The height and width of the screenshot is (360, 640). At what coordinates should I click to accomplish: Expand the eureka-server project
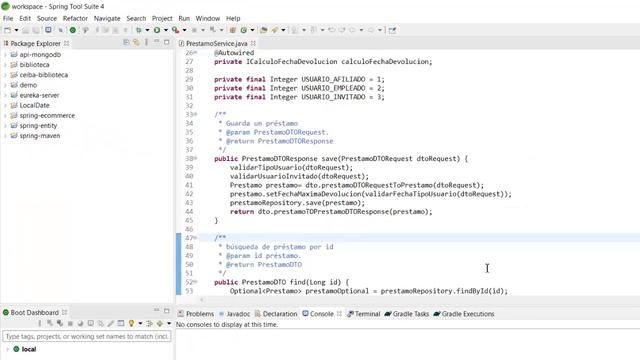point(5,95)
